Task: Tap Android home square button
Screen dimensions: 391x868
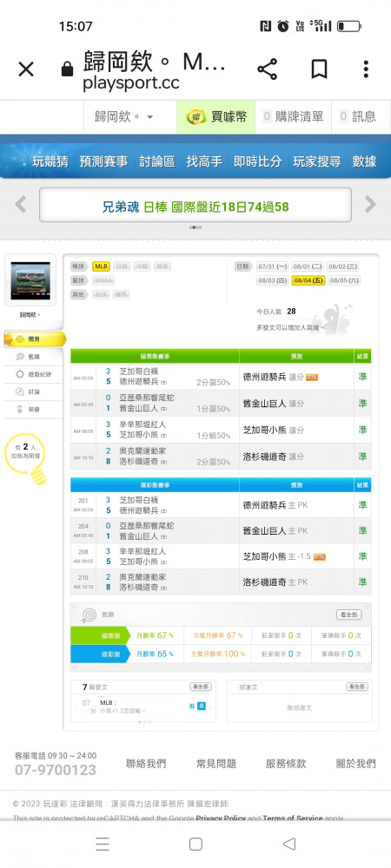Action: pos(195,844)
